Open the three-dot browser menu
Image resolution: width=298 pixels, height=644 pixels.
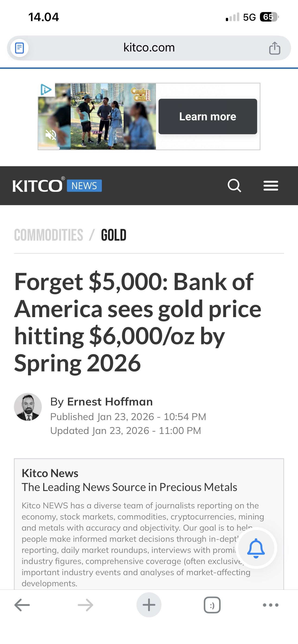(270, 605)
